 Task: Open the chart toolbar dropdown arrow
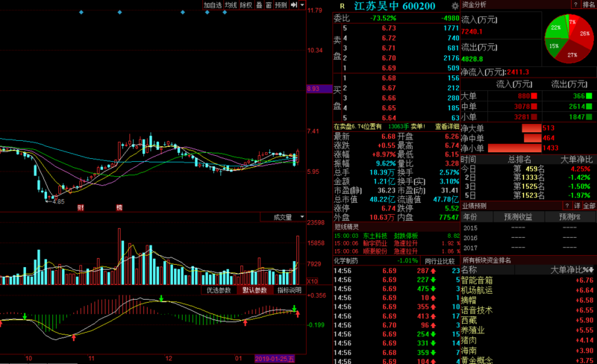[x=302, y=5]
